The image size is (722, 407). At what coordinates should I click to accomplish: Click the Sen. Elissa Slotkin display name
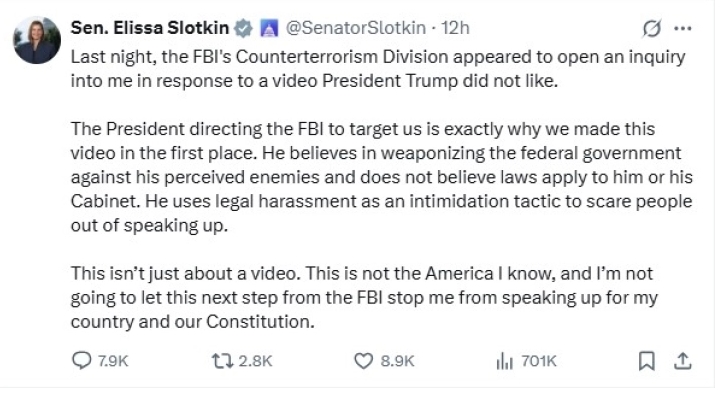149,30
